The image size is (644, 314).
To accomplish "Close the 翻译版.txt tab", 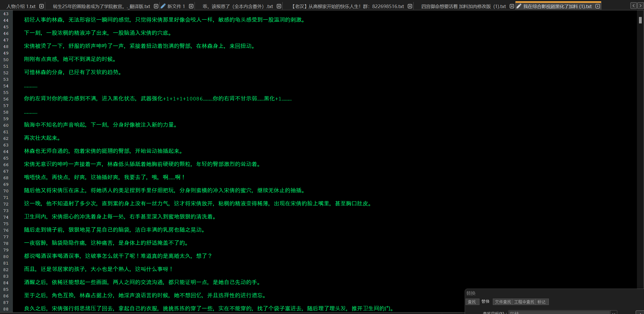I will [x=156, y=6].
